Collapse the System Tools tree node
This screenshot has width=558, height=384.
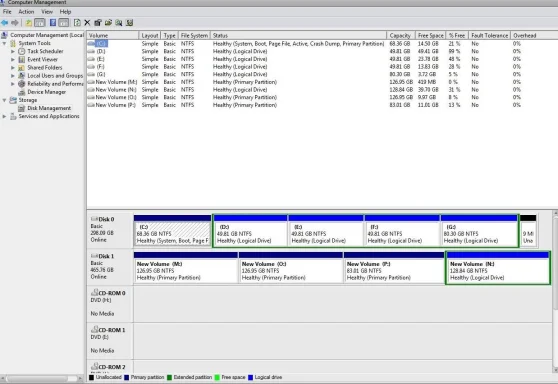tap(5, 43)
